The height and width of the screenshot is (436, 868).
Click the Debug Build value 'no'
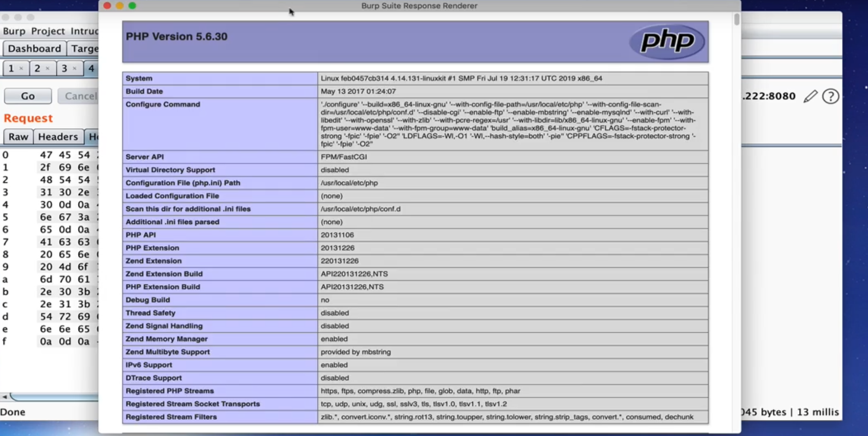(325, 300)
